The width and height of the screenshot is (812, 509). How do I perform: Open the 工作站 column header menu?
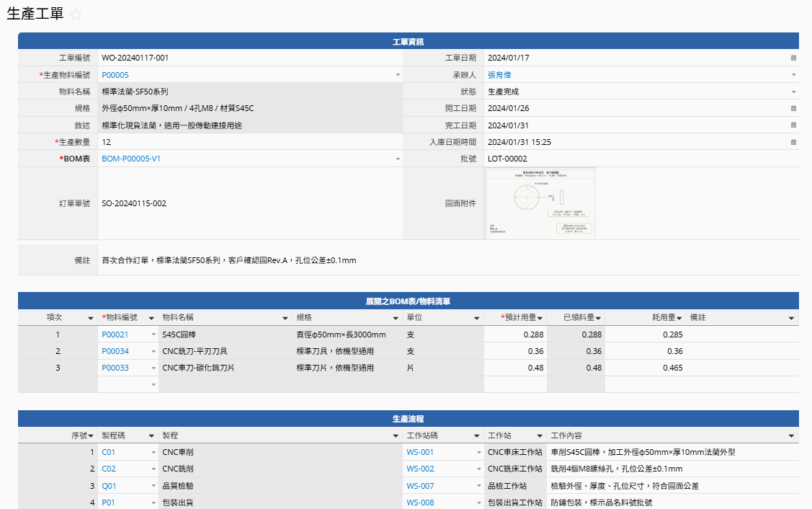click(x=540, y=435)
